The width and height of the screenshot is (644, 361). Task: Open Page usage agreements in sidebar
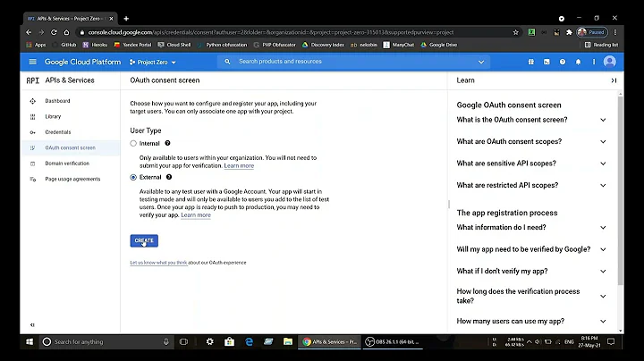[72, 179]
